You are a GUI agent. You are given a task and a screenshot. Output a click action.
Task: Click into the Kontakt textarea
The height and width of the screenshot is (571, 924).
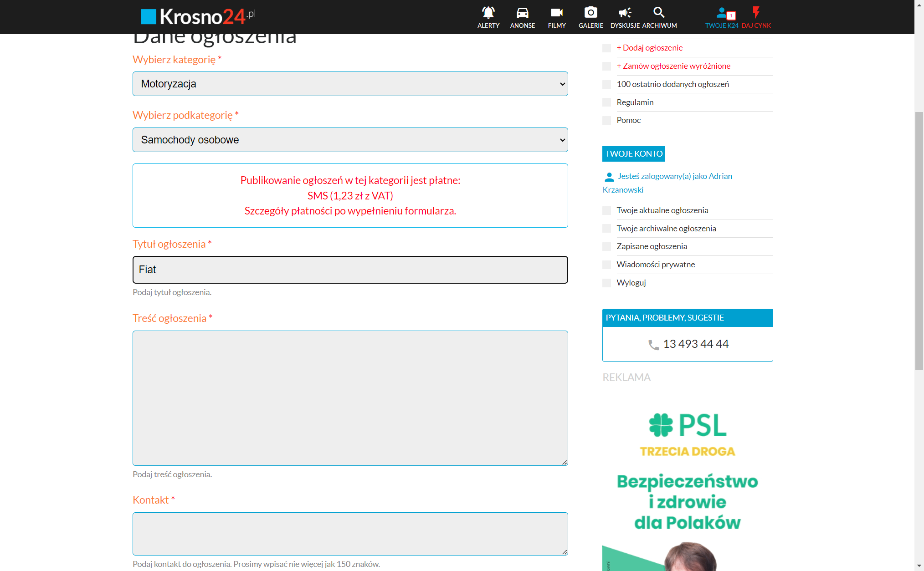(350, 534)
